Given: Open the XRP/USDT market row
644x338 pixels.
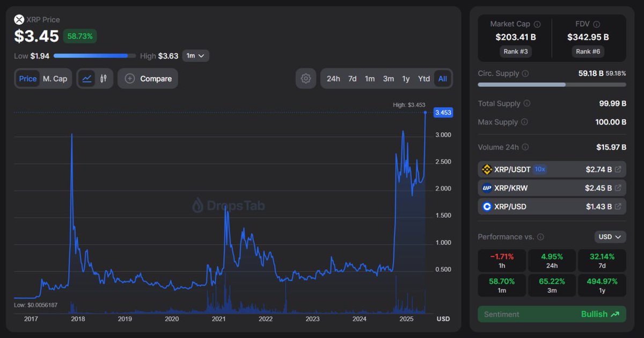Looking at the screenshot, I should pyautogui.click(x=552, y=169).
